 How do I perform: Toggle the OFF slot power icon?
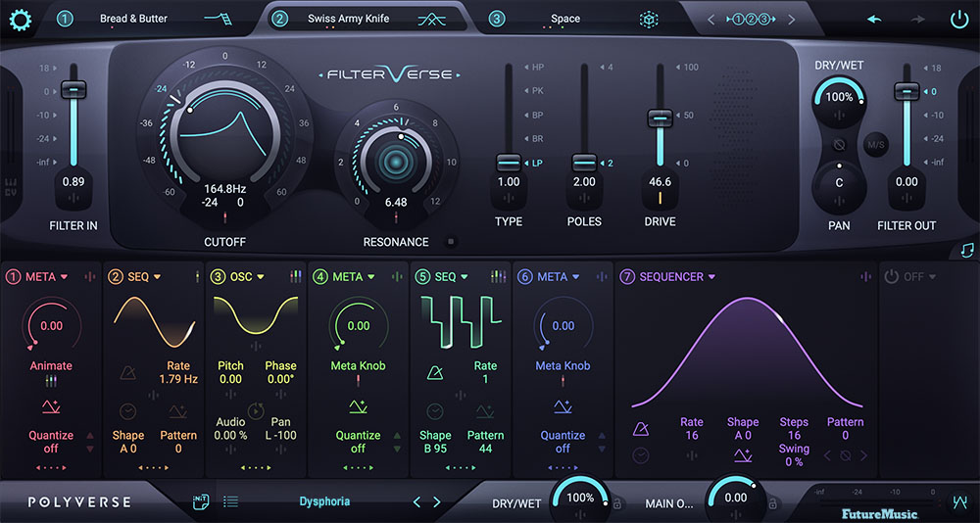coord(891,277)
